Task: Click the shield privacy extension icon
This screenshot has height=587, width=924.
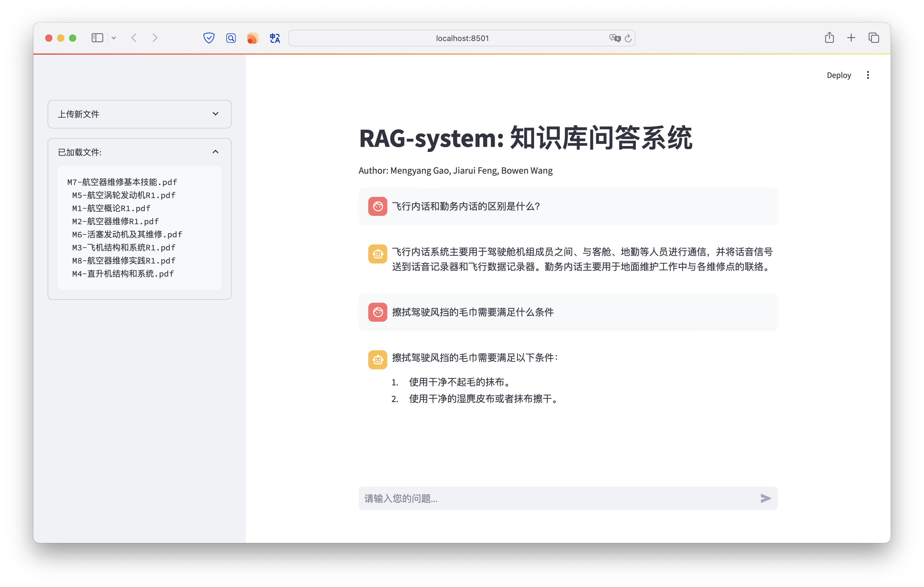Action: [x=209, y=38]
